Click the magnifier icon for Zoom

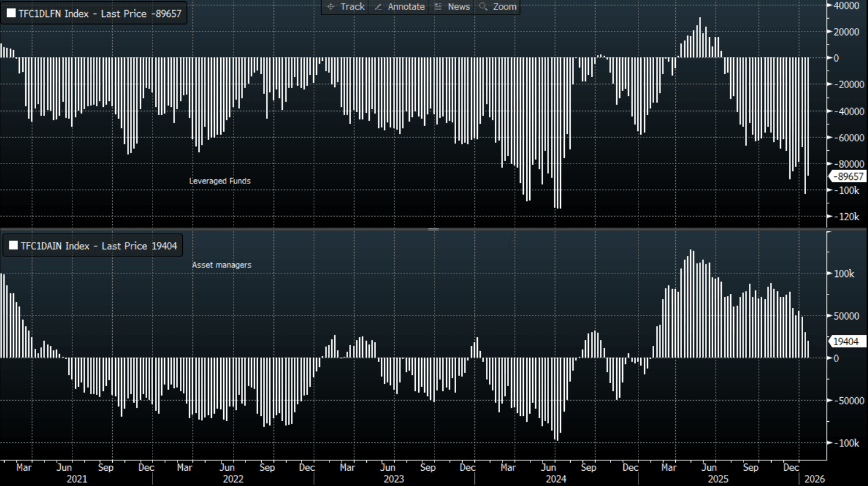483,6
